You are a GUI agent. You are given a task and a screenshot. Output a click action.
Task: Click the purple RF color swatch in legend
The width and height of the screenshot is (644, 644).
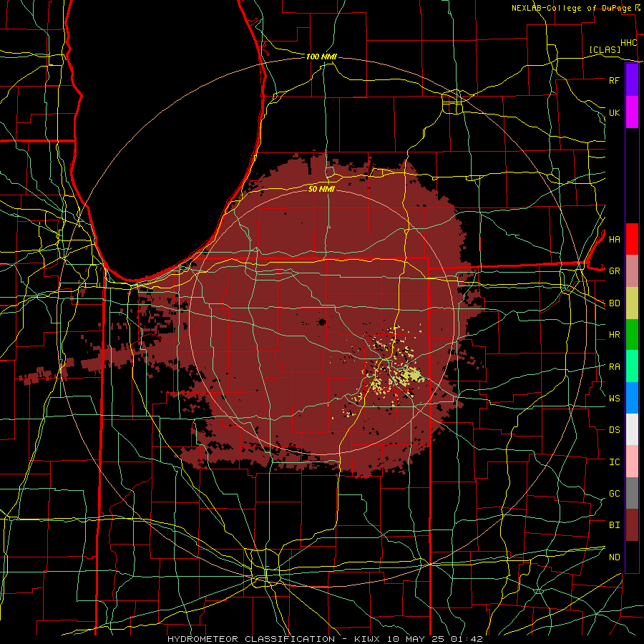pos(632,80)
